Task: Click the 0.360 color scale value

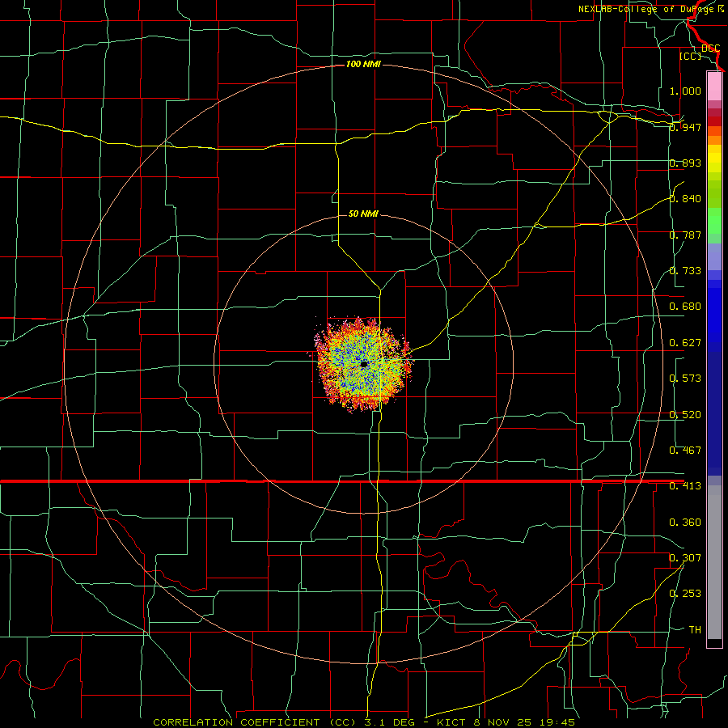Action: (685, 523)
